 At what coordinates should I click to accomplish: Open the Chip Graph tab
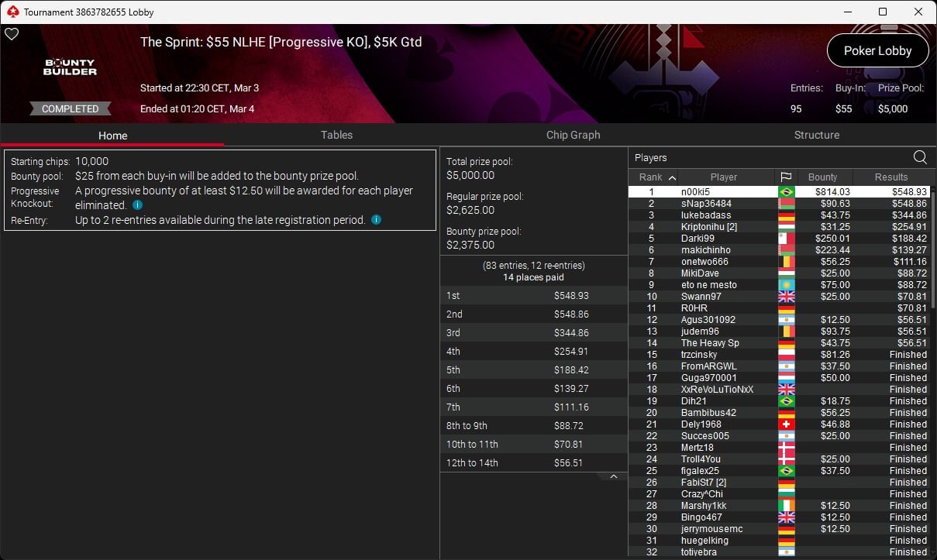point(573,135)
